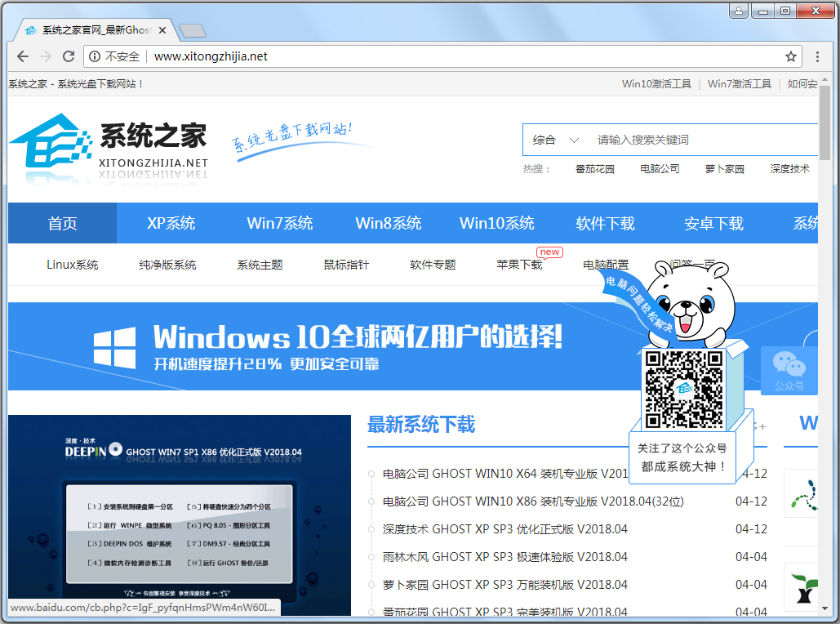Click the 最新系统下载 heading
This screenshot has height=624, width=840.
click(x=421, y=424)
